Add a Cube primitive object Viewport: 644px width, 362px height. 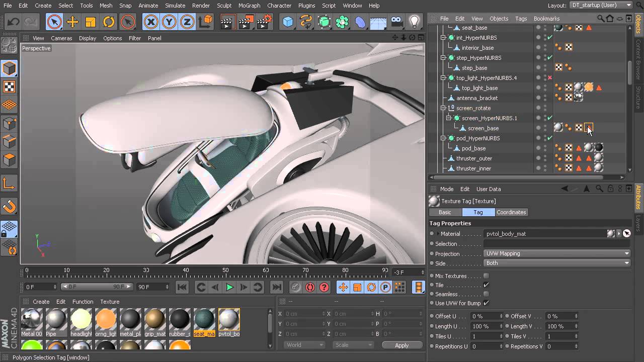[x=288, y=22]
